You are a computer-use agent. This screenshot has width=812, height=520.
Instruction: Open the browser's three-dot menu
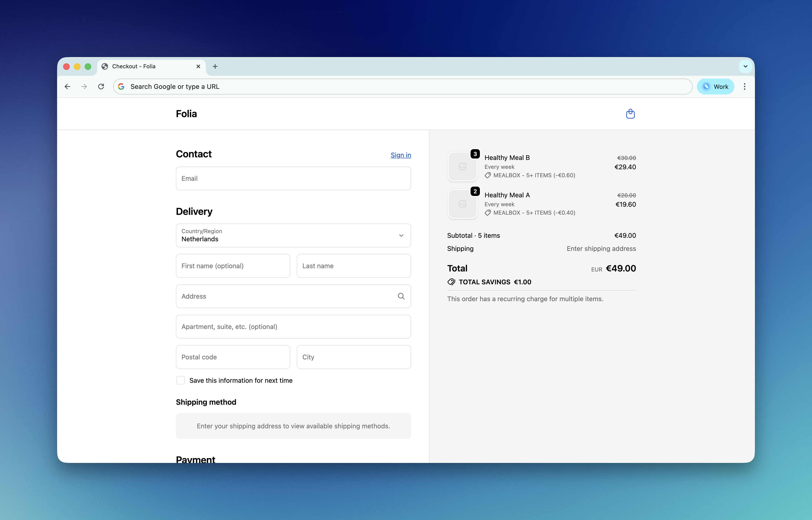[x=744, y=87]
